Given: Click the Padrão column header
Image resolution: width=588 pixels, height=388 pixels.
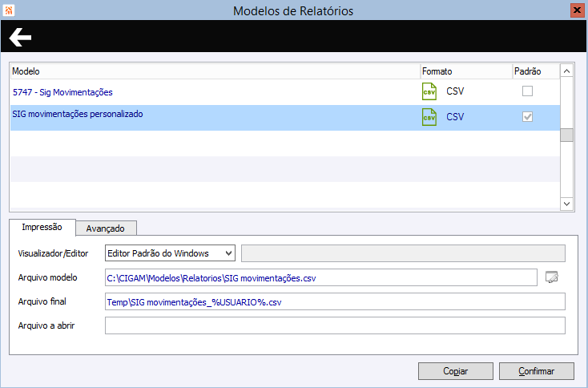Looking at the screenshot, I should click(x=536, y=71).
